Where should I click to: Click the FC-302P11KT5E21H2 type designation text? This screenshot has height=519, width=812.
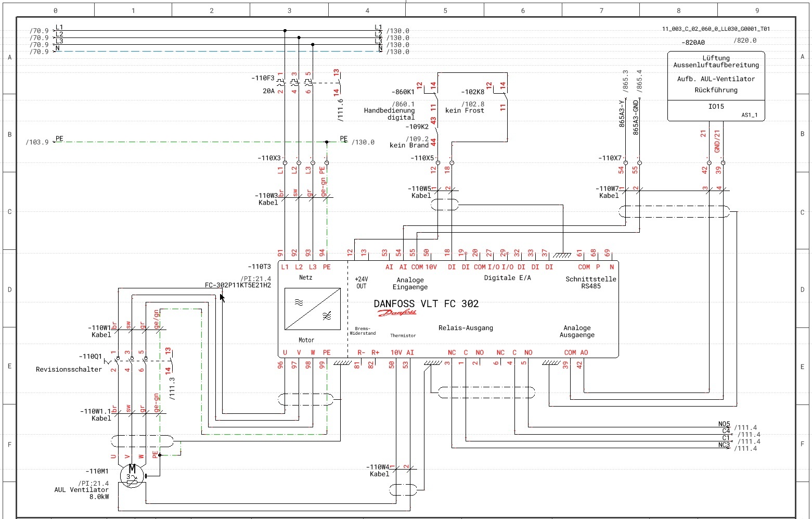click(238, 285)
